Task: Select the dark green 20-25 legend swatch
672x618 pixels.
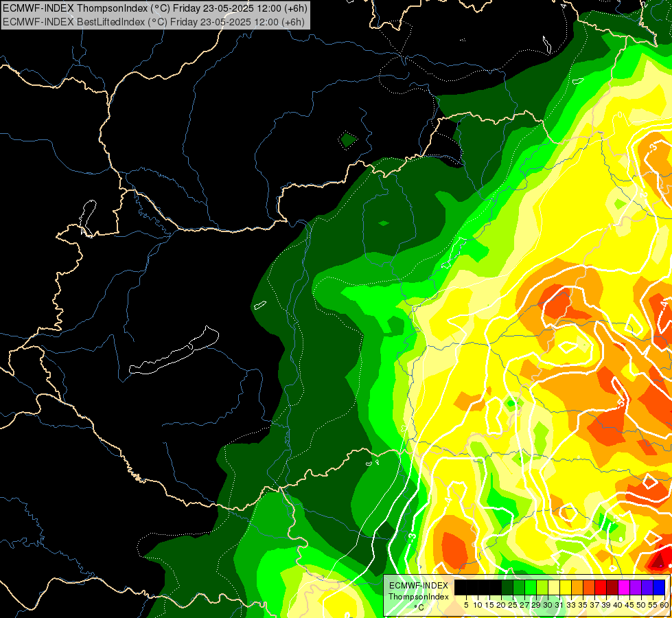Action: 507,588
